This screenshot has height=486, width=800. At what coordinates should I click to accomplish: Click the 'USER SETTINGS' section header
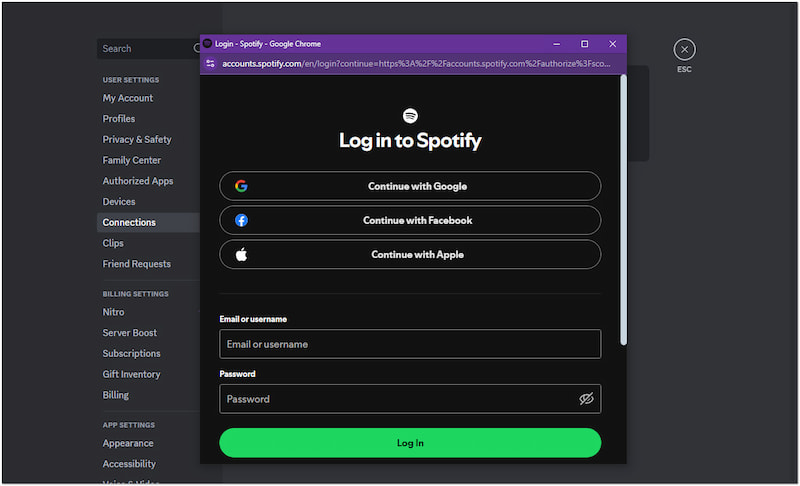(x=131, y=80)
